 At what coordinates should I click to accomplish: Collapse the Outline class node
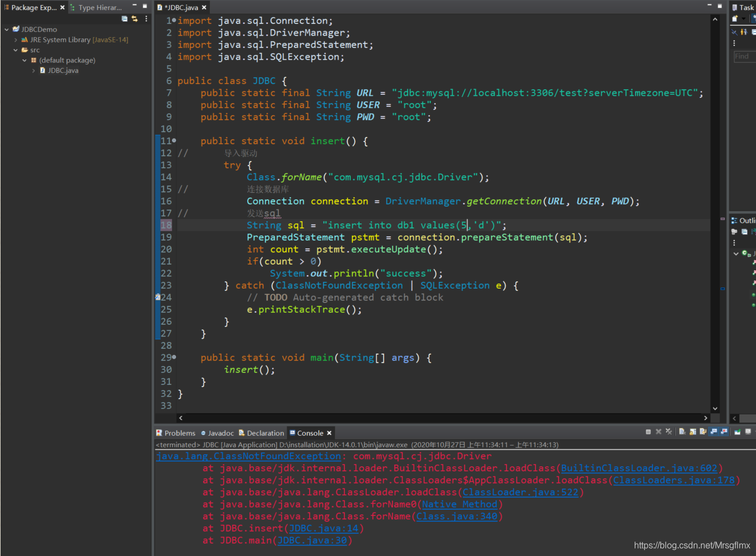[736, 253]
